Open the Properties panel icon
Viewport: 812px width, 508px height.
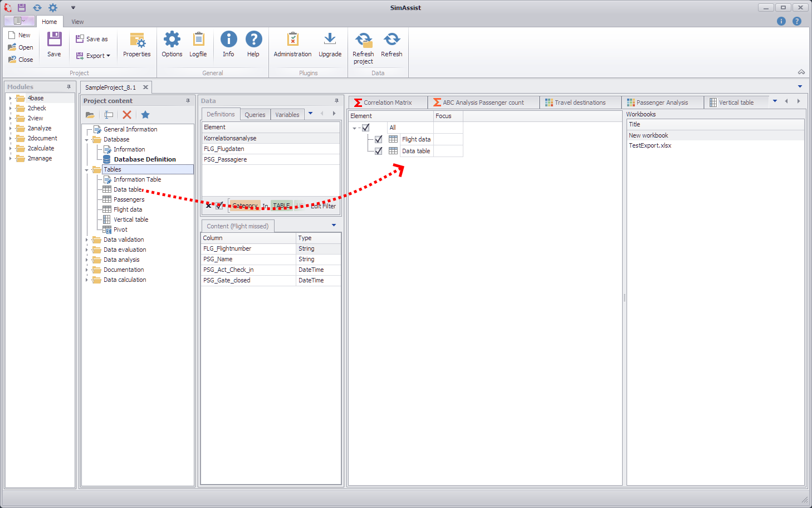[136, 45]
